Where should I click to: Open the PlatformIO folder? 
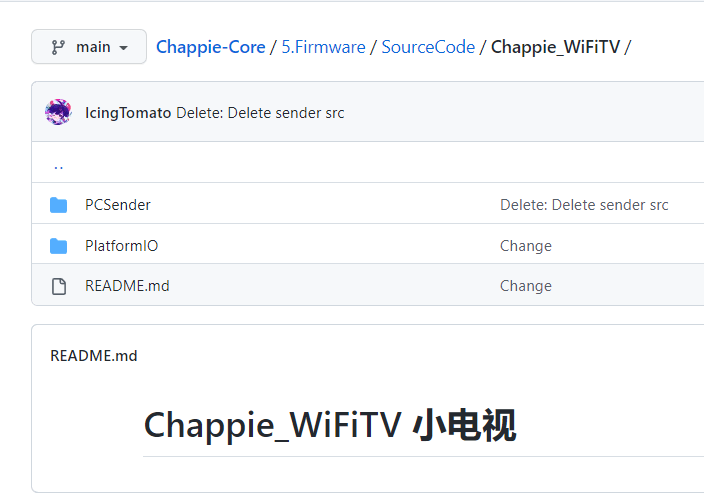click(122, 246)
